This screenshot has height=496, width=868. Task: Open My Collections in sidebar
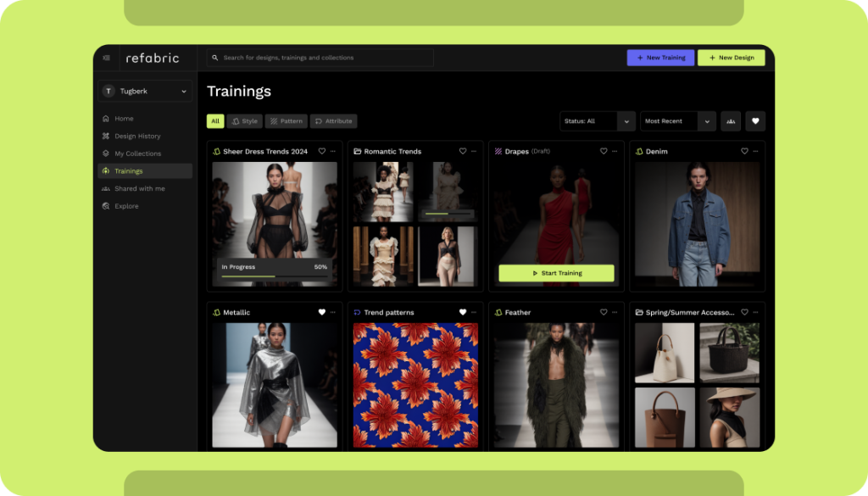click(x=145, y=153)
